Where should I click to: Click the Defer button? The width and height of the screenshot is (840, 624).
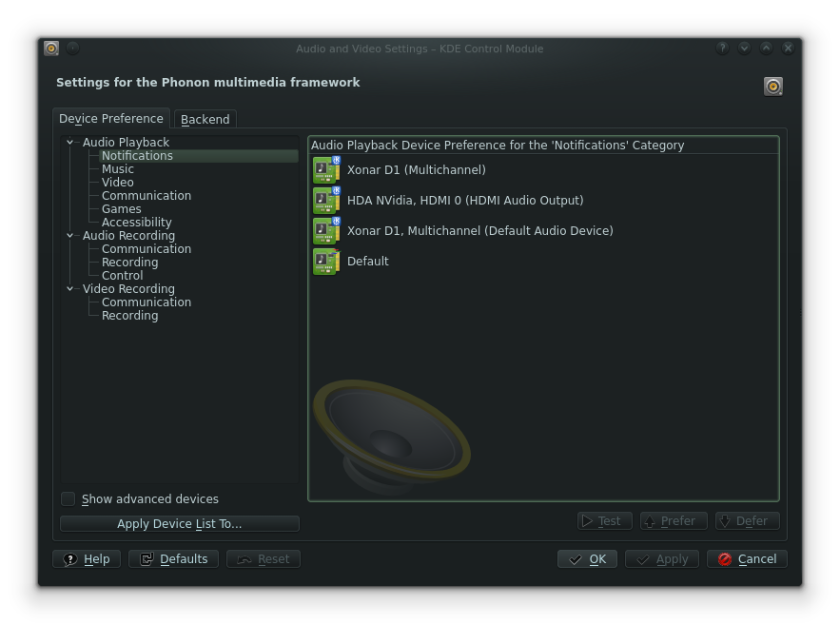[x=748, y=521]
